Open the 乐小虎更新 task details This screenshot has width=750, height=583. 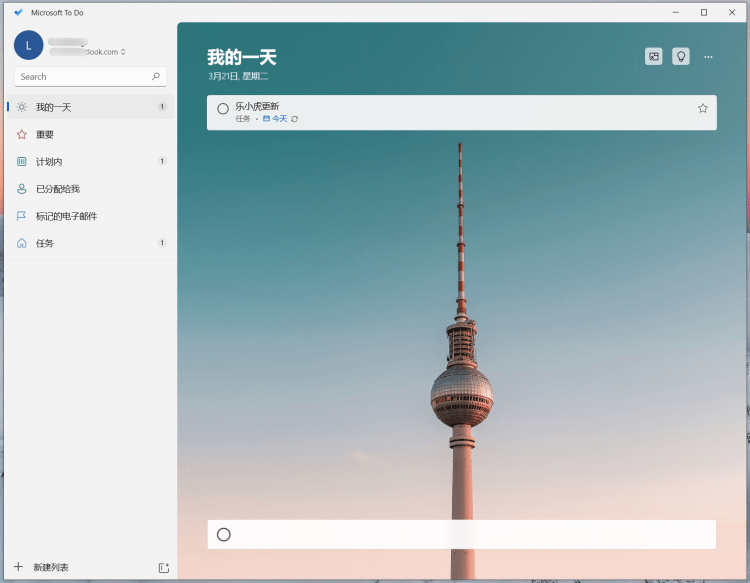coord(462,112)
